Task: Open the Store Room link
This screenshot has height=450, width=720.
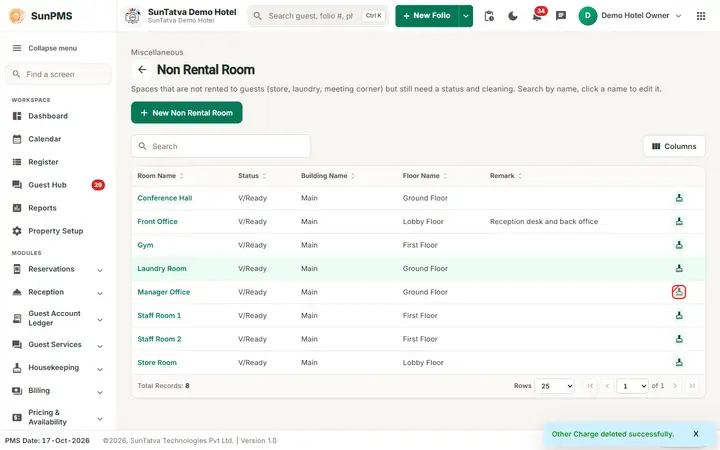Action: [x=157, y=362]
